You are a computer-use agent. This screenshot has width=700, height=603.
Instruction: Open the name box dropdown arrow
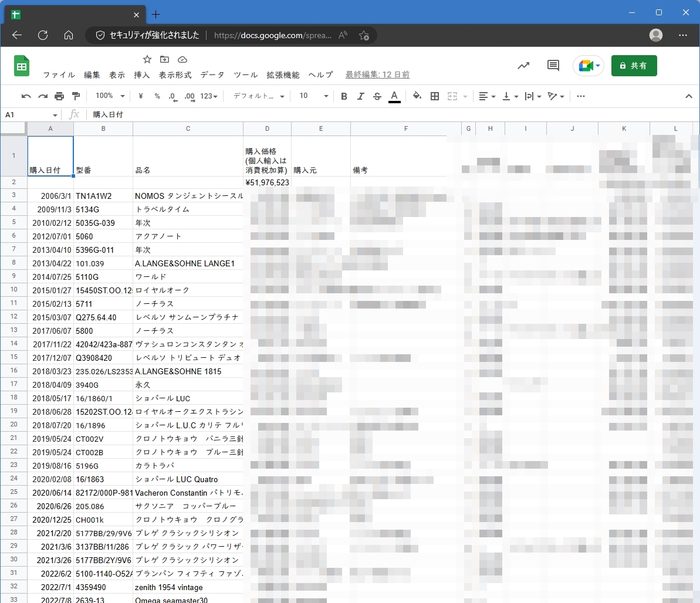(x=55, y=115)
